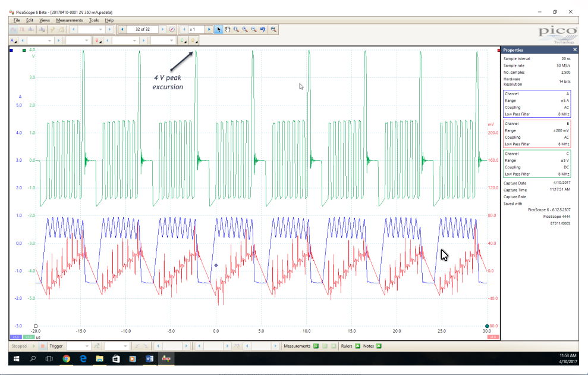Click the Trigger button

(x=56, y=346)
